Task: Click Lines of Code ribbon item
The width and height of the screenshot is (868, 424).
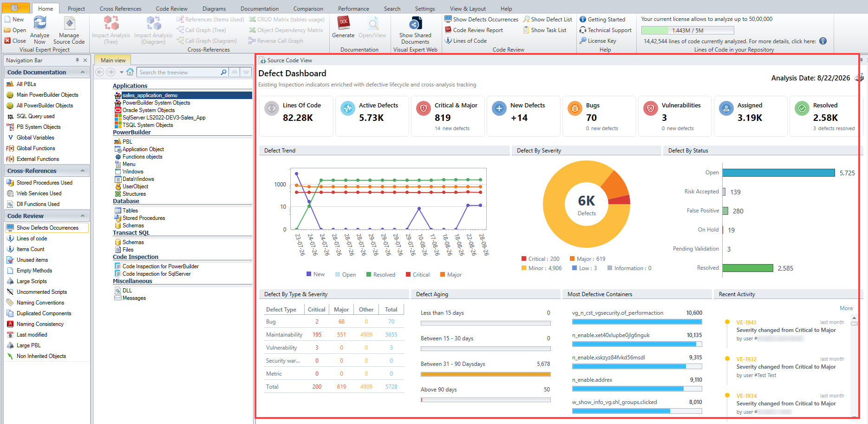Action: point(466,41)
